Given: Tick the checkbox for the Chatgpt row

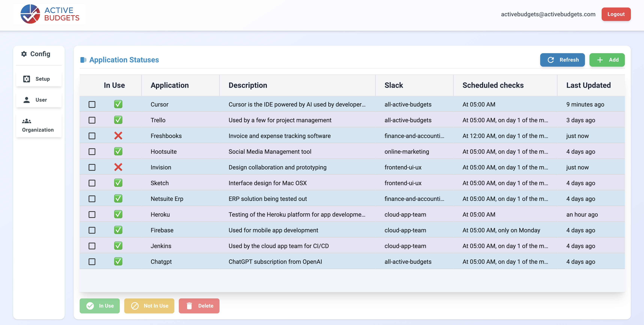Looking at the screenshot, I should pos(92,262).
